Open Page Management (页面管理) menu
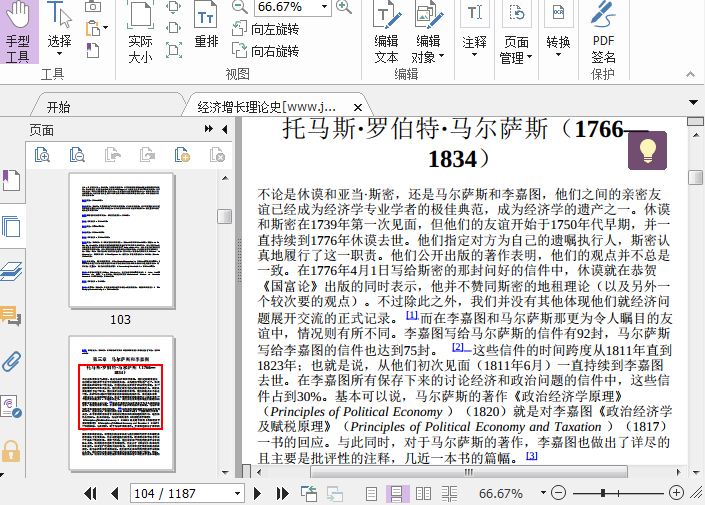This screenshot has height=505, width=705. tap(516, 32)
